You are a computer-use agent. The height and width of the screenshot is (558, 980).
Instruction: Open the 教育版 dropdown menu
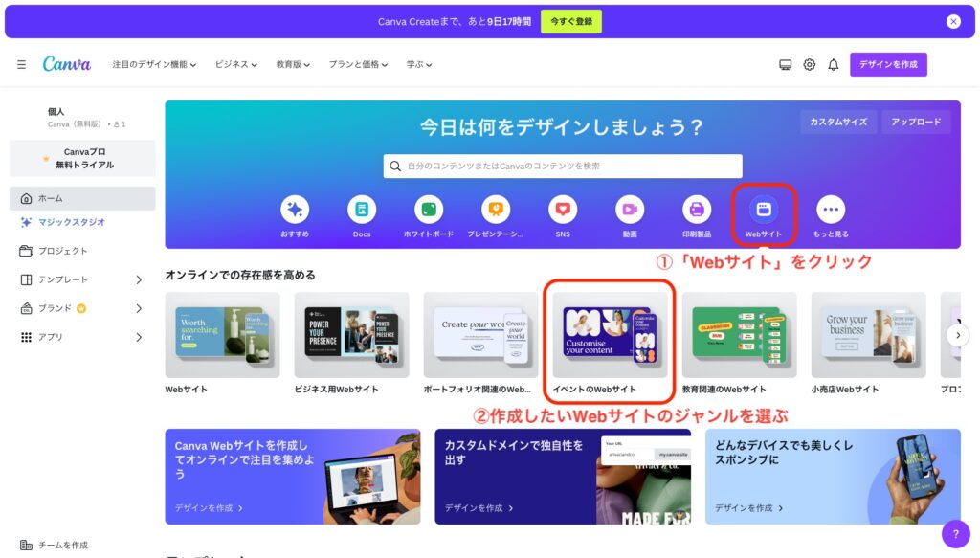293,64
